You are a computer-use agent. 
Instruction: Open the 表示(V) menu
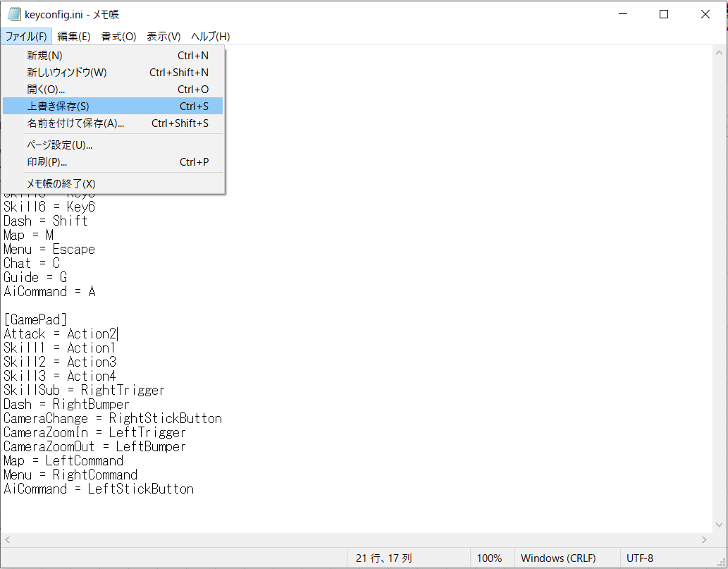tap(164, 37)
